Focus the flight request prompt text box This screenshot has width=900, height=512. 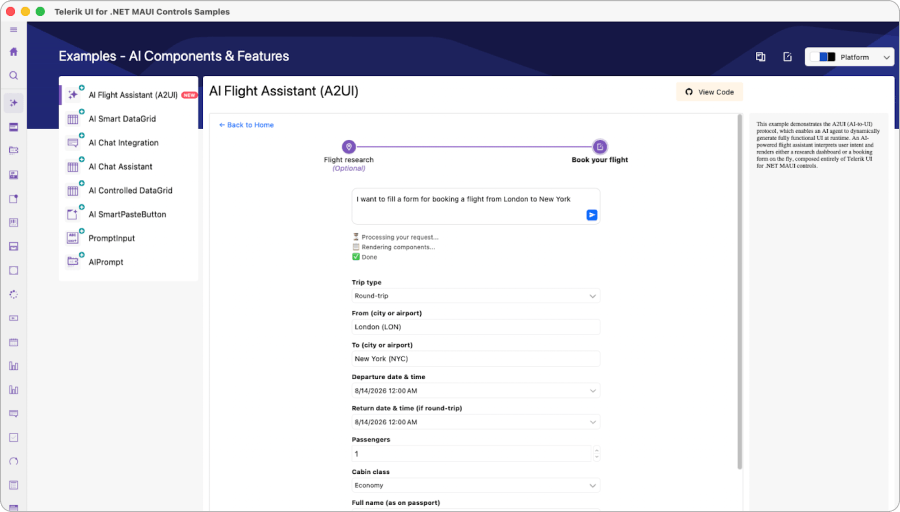point(476,206)
